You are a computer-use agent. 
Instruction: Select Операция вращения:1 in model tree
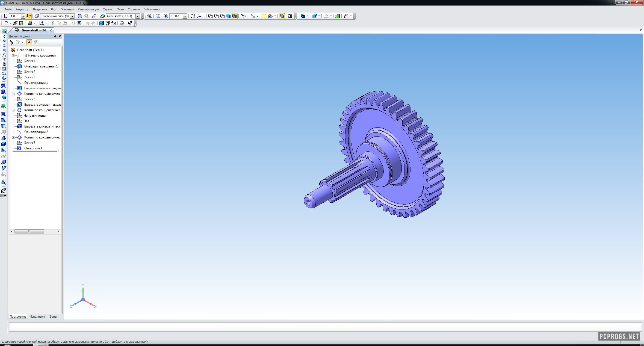[x=41, y=66]
